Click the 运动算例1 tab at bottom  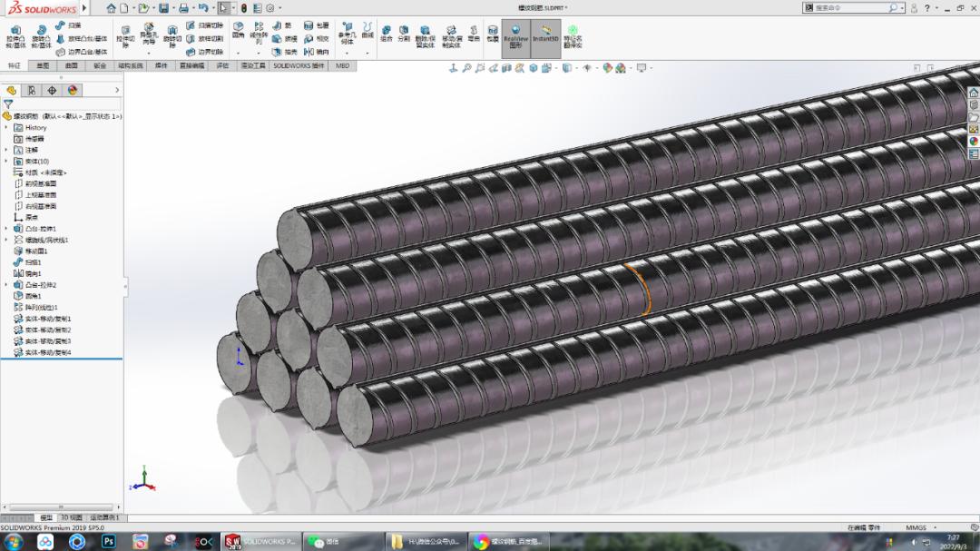103,517
